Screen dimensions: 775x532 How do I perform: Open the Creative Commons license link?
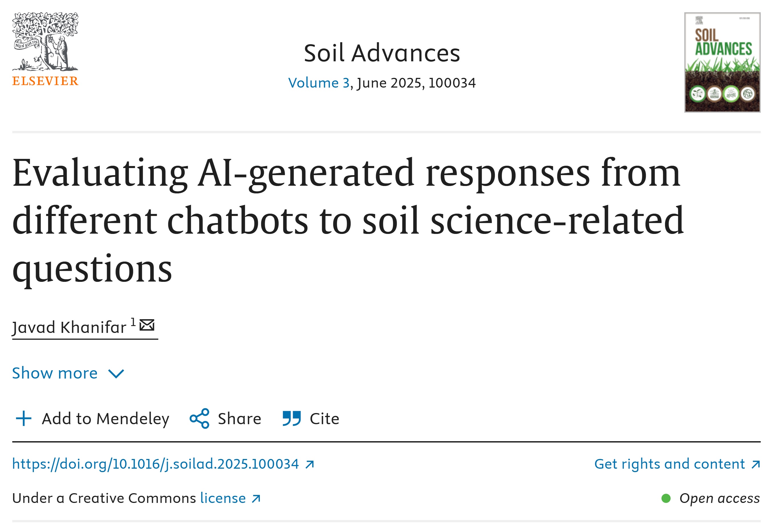pyautogui.click(x=223, y=498)
